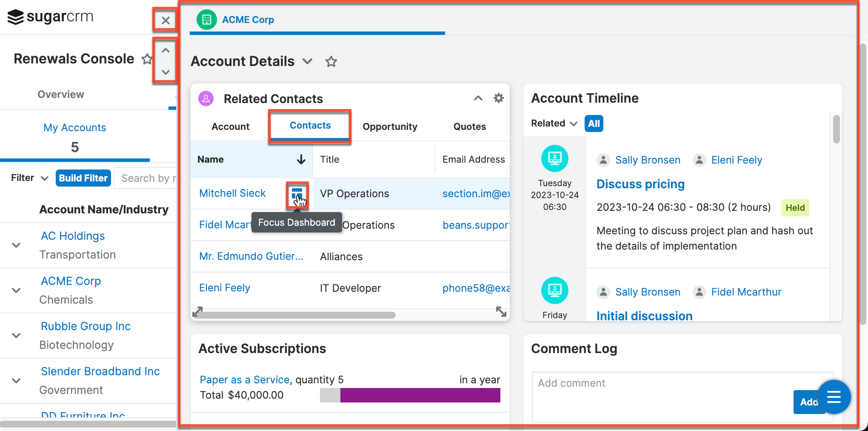Image resolution: width=868 pixels, height=431 pixels.
Task: Favorite the Renewals Console with star
Action: [147, 59]
